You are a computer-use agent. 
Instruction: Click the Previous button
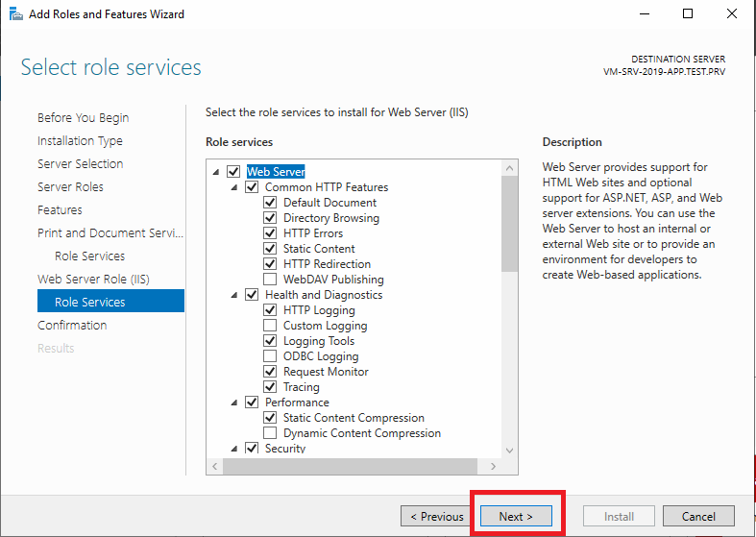click(437, 516)
